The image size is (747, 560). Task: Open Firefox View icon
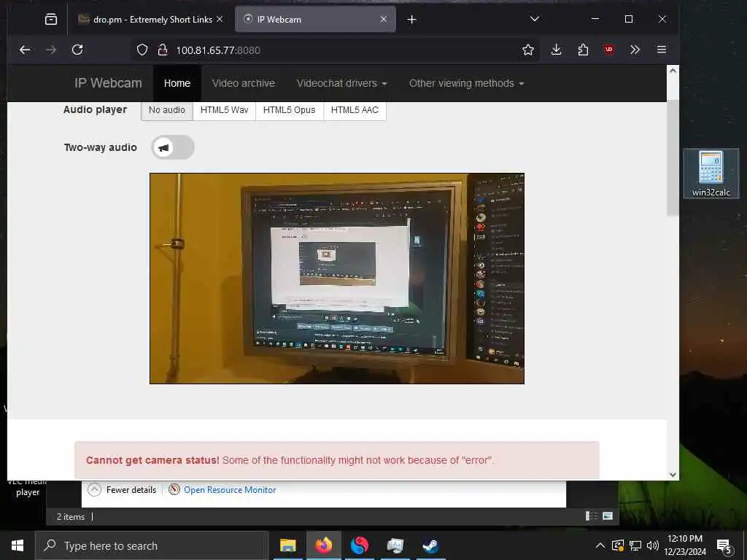[x=51, y=20]
